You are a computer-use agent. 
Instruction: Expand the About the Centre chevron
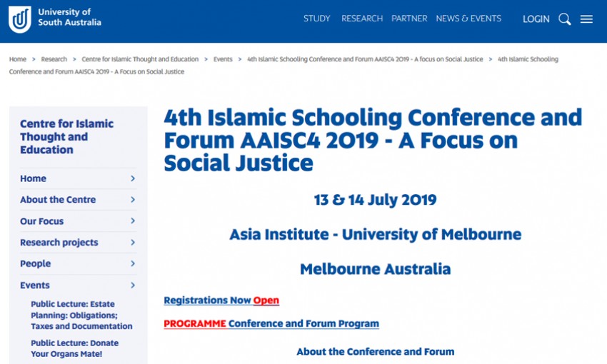133,200
